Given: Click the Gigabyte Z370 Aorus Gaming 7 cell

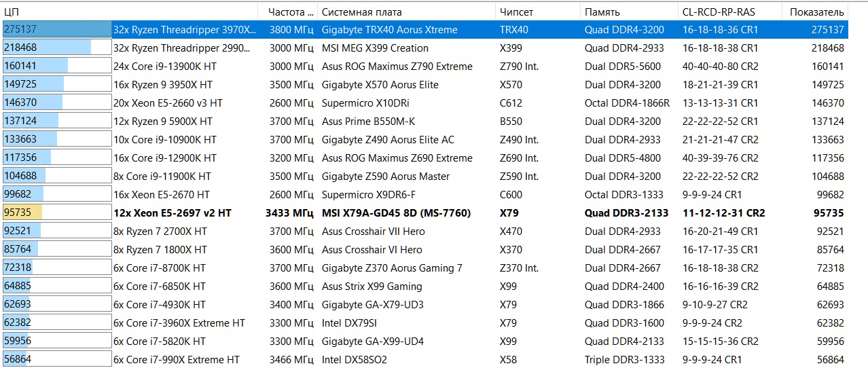Looking at the screenshot, I should 392,268.
